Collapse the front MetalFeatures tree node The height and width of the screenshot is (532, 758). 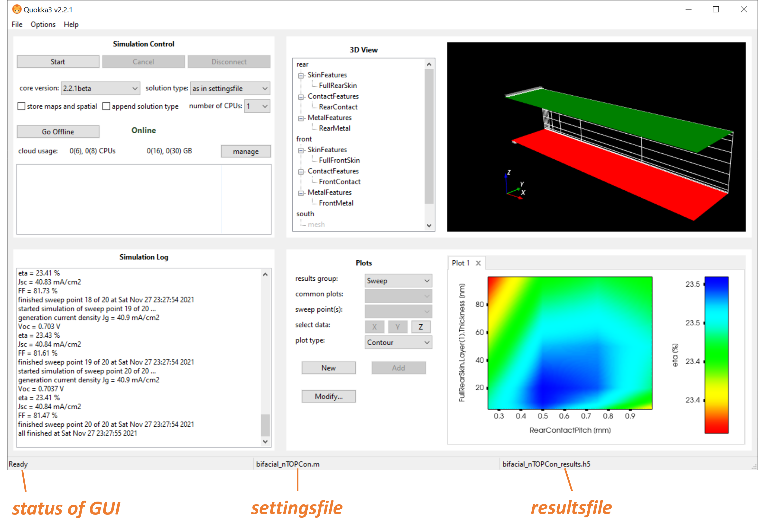click(x=301, y=193)
